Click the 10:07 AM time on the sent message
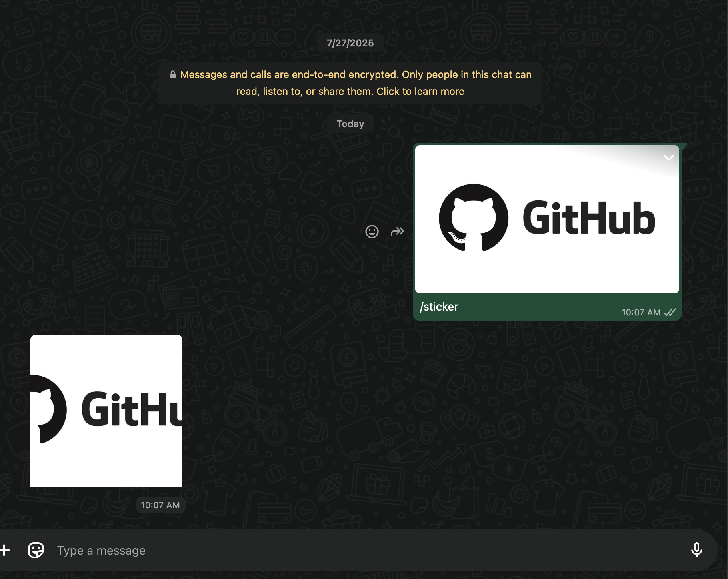Image resolution: width=728 pixels, height=579 pixels. [641, 313]
